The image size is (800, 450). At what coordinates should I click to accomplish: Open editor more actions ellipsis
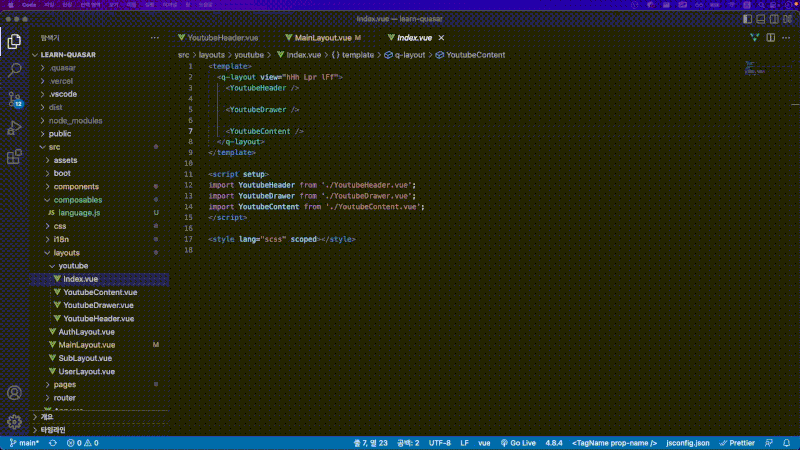[x=786, y=38]
